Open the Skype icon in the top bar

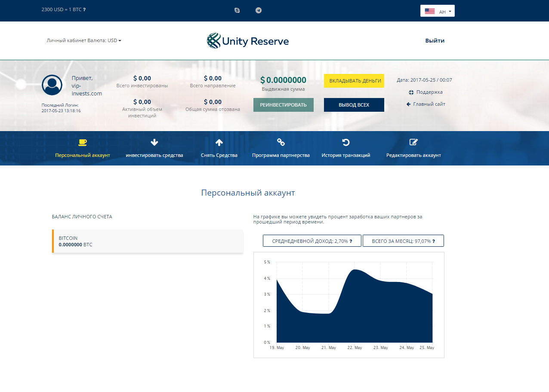[x=237, y=10]
